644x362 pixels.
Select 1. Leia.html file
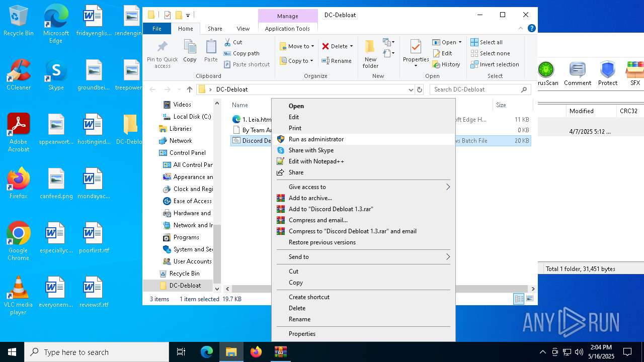(252, 120)
